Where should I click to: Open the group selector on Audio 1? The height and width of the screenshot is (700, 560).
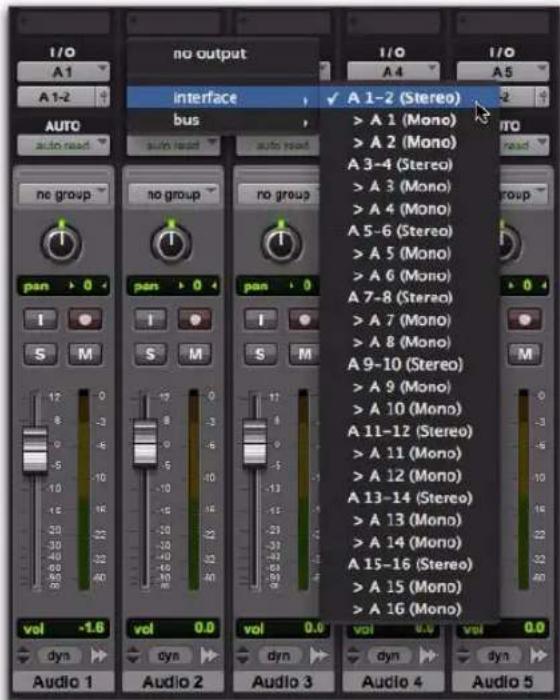[x=63, y=195]
